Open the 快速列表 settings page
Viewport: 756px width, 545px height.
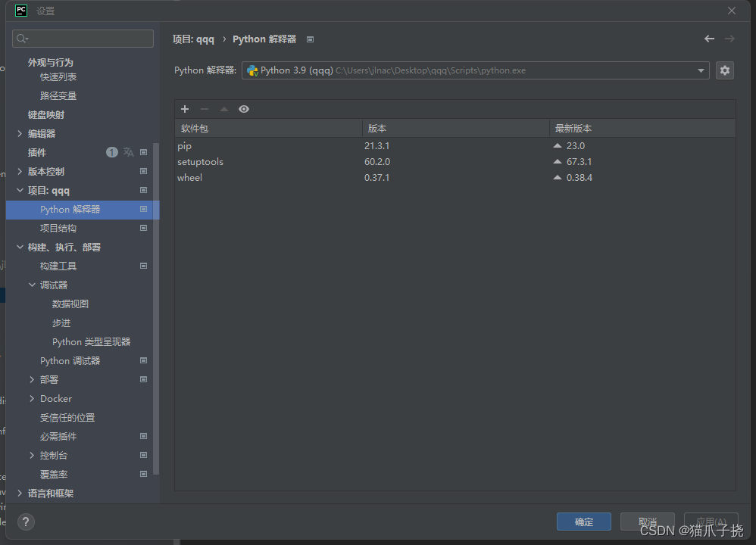58,77
